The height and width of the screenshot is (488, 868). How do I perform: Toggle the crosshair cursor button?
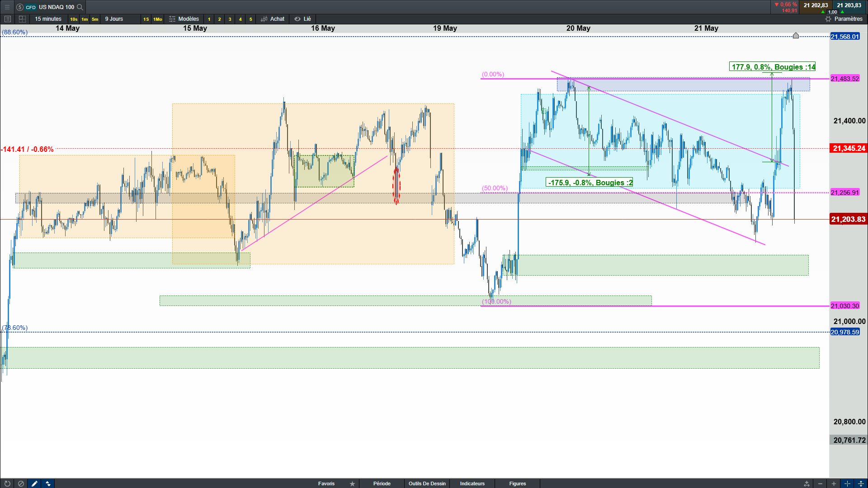(x=847, y=483)
